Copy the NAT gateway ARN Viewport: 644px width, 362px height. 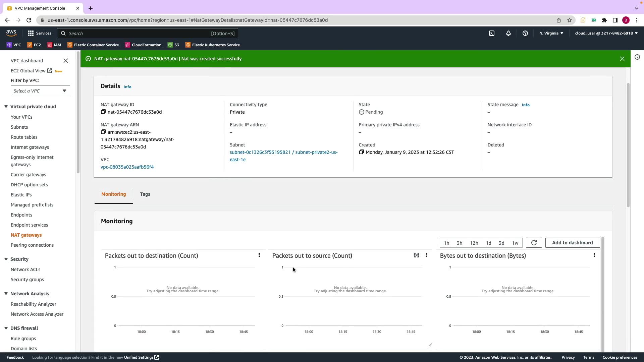click(x=103, y=132)
